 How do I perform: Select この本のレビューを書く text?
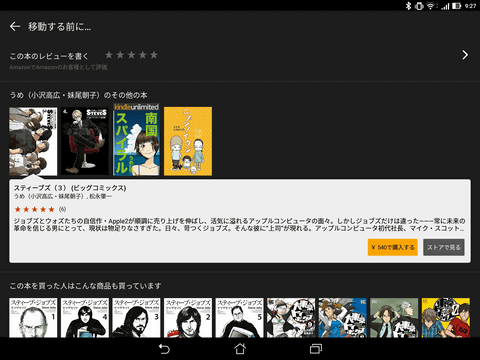pyautogui.click(x=49, y=56)
